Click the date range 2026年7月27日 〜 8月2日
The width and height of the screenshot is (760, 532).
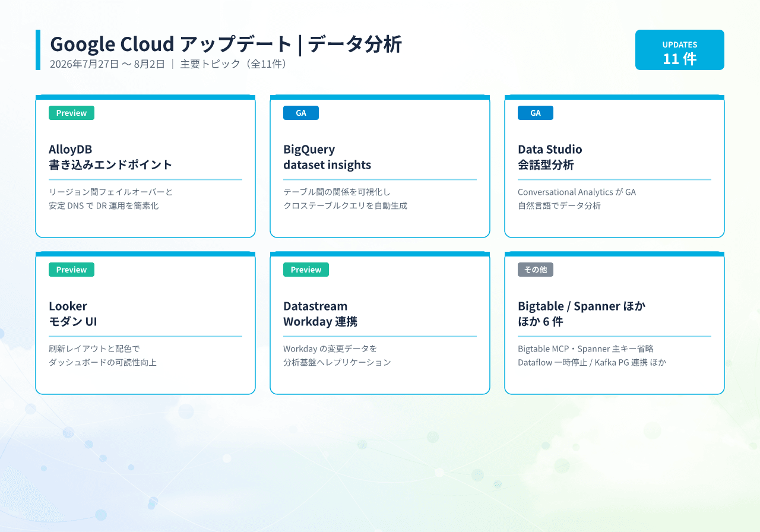tap(107, 64)
